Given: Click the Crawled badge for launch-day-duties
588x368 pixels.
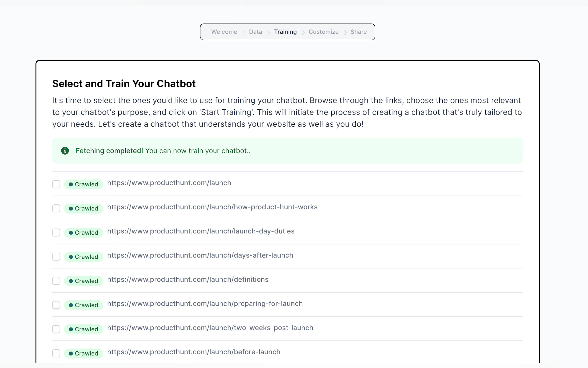Looking at the screenshot, I should click(83, 233).
